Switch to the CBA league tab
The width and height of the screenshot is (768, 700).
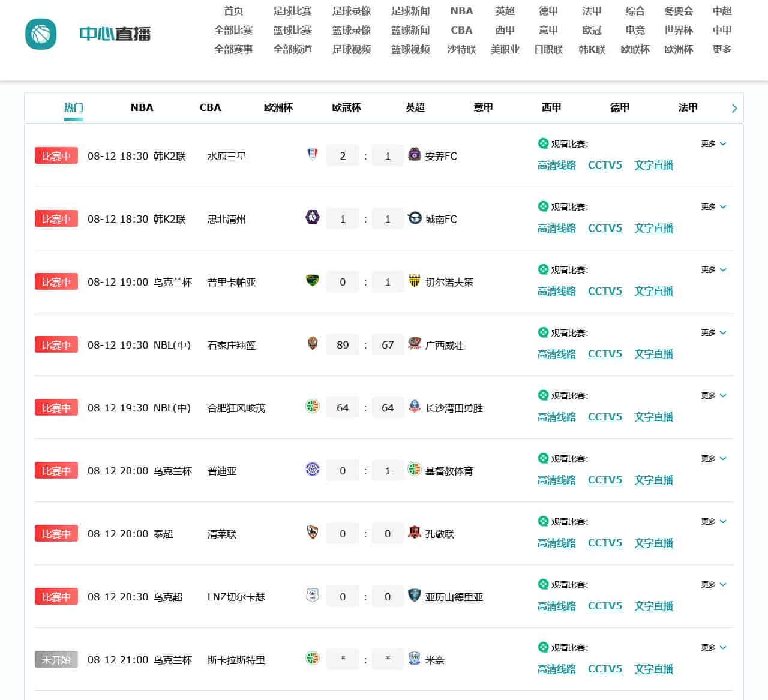coord(211,108)
